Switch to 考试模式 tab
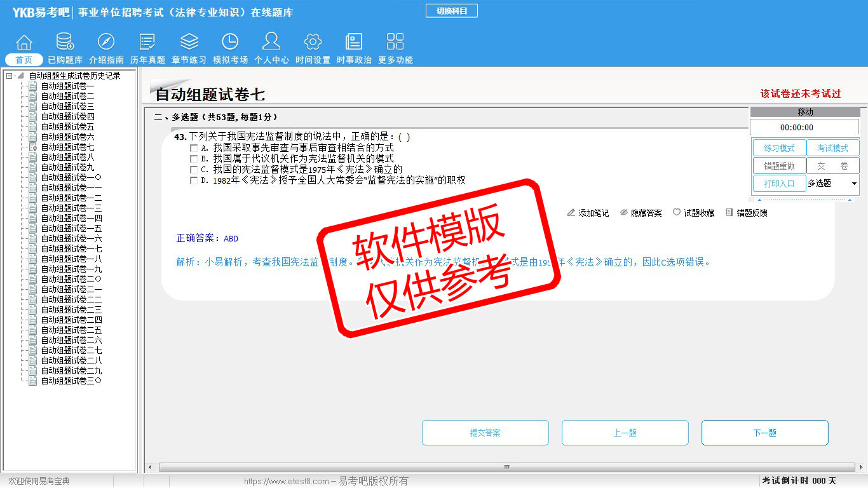This screenshot has height=488, width=868. pyautogui.click(x=832, y=148)
